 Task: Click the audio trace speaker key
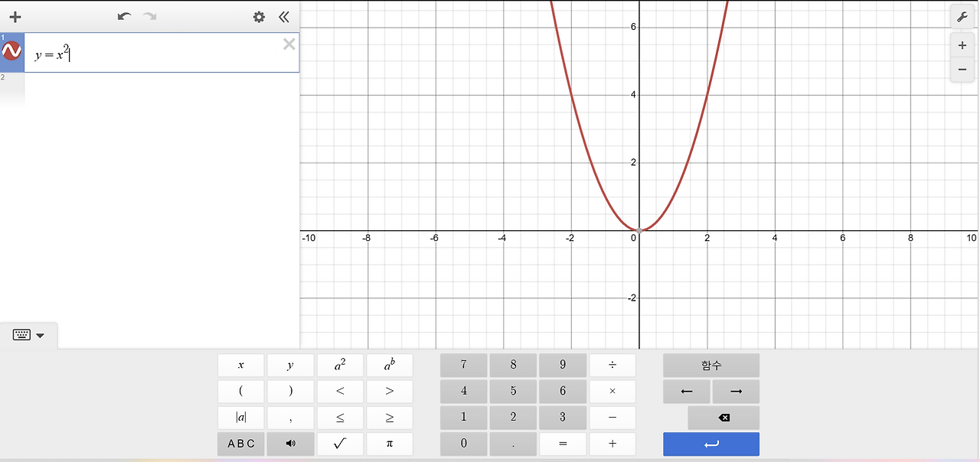coord(290,444)
